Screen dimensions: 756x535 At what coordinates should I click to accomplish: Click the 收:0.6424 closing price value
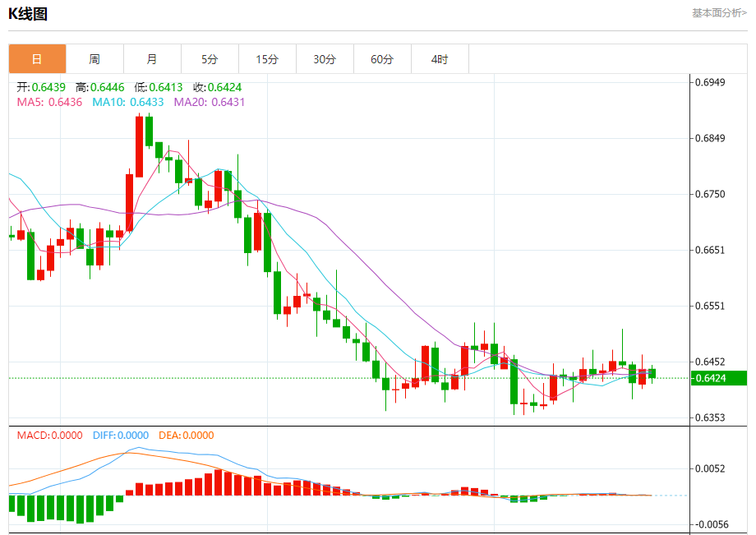(218, 87)
